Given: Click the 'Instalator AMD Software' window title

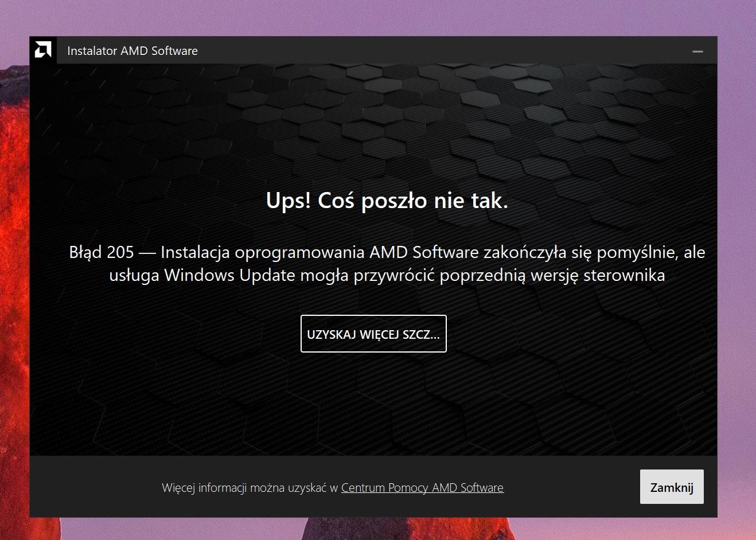Looking at the screenshot, I should [x=133, y=51].
